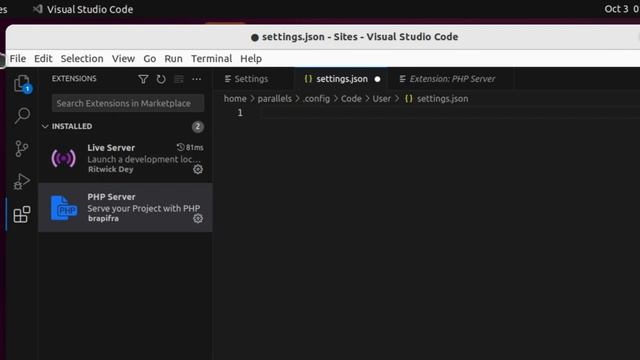Open the File menu
The width and height of the screenshot is (640, 360).
(18, 58)
